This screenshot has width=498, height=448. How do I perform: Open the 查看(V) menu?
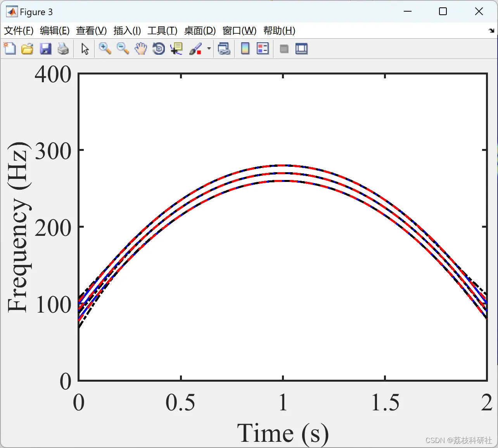(91, 31)
